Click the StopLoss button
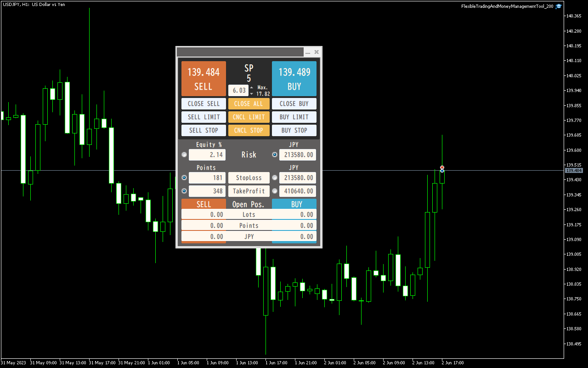 tap(249, 178)
